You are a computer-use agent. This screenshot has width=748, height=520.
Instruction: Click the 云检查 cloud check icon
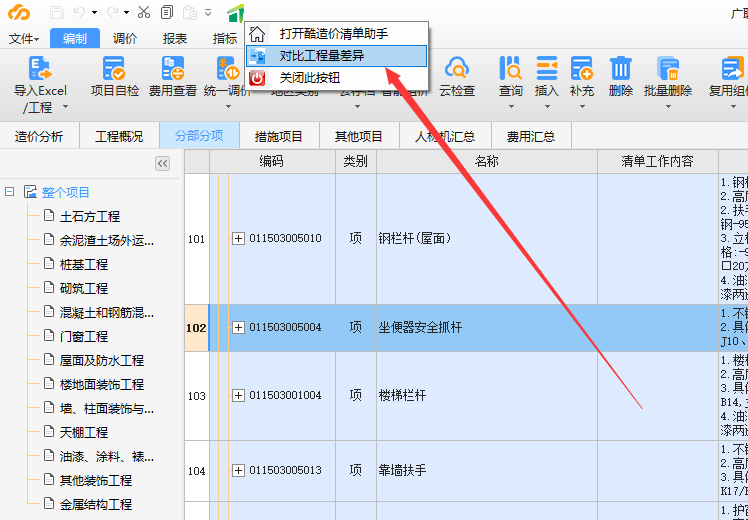click(457, 69)
